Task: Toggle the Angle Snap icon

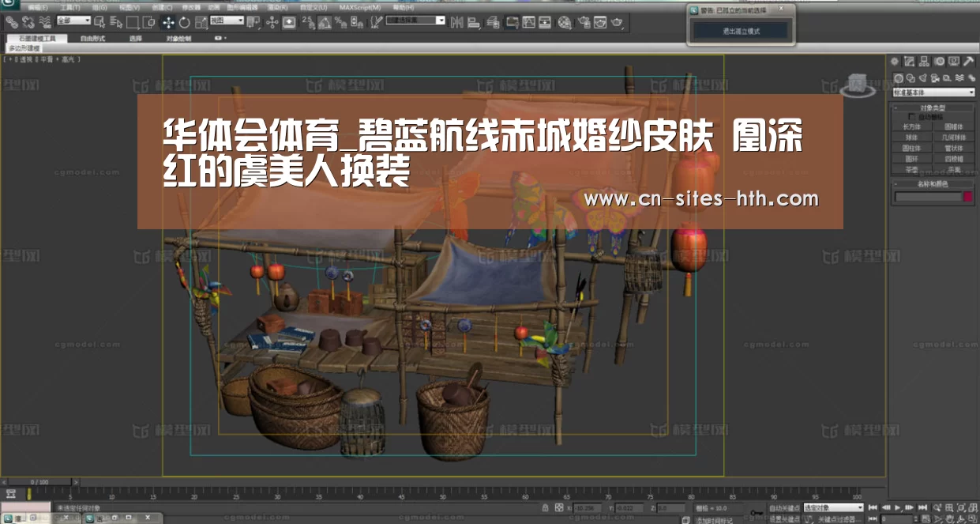Action: pos(325,22)
